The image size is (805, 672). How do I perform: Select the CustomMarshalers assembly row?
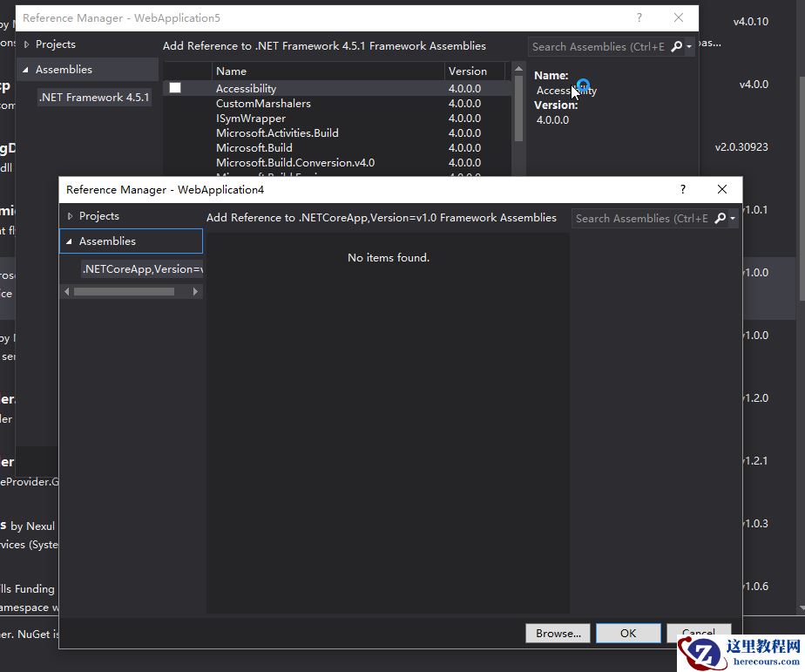click(338, 103)
